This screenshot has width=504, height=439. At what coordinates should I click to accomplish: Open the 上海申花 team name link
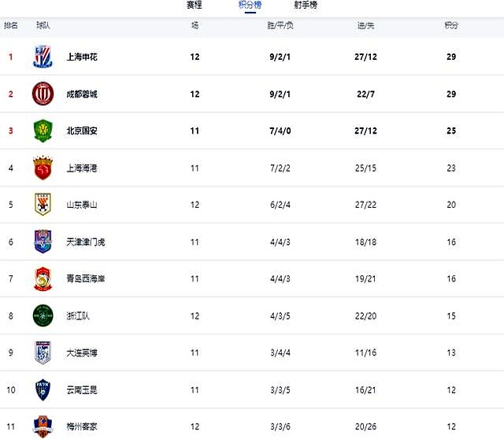point(82,57)
